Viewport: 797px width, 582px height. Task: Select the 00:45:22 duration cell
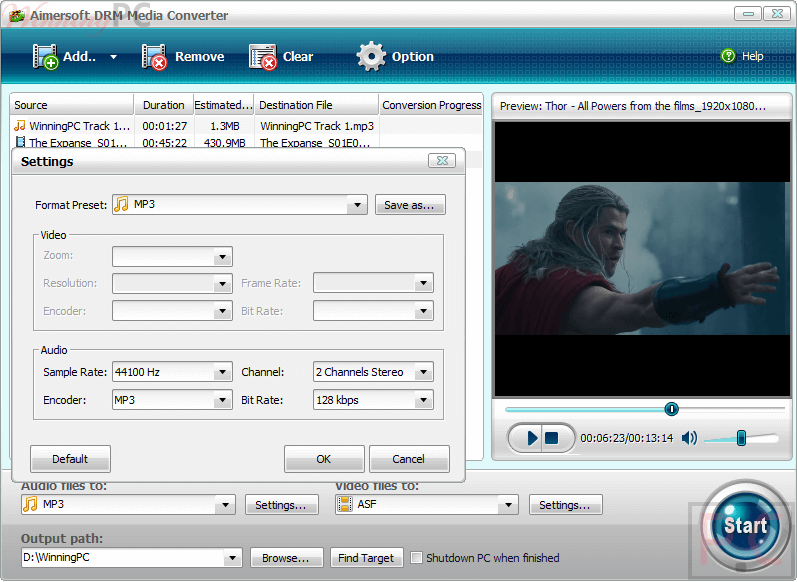(x=165, y=142)
